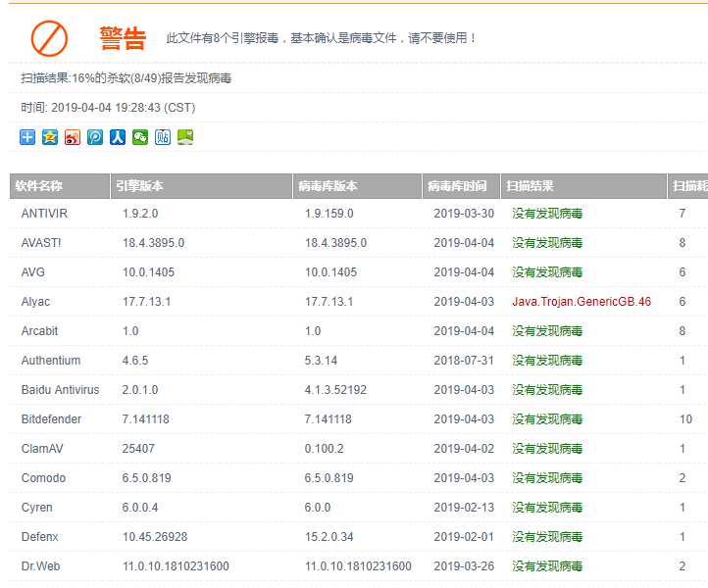The height and width of the screenshot is (588, 708).
Task: Share to Tencent Weibo icon
Action: pos(95,137)
